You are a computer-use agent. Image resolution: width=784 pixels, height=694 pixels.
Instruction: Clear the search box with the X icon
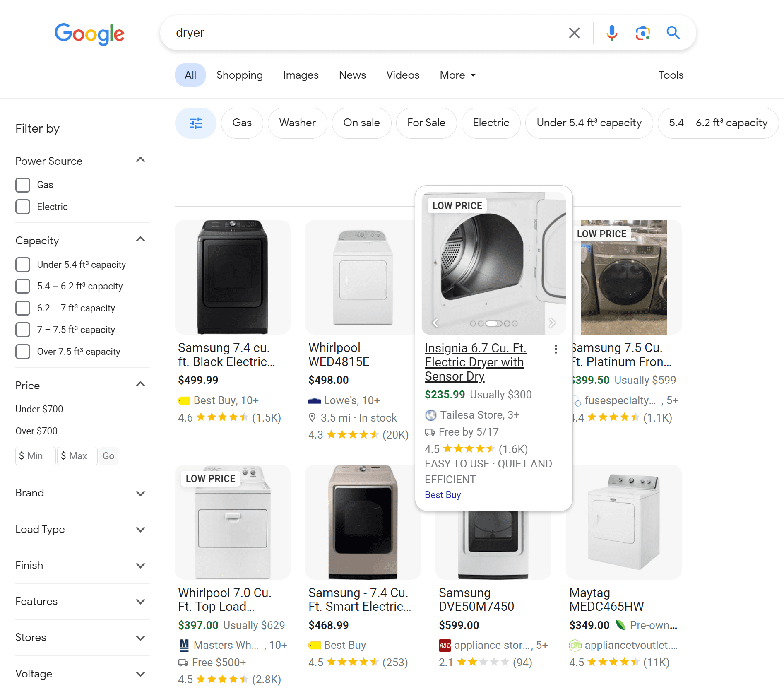[574, 33]
